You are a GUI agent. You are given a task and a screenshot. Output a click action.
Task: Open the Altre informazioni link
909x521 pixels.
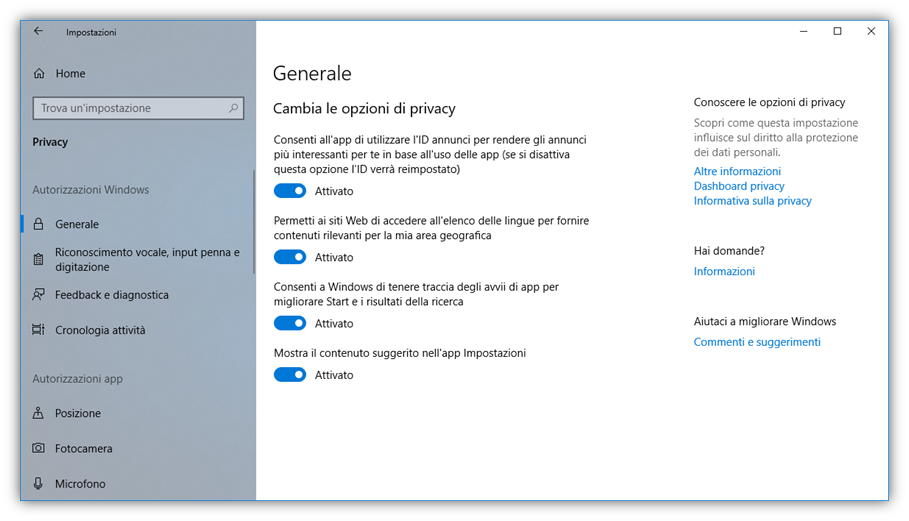pyautogui.click(x=737, y=172)
